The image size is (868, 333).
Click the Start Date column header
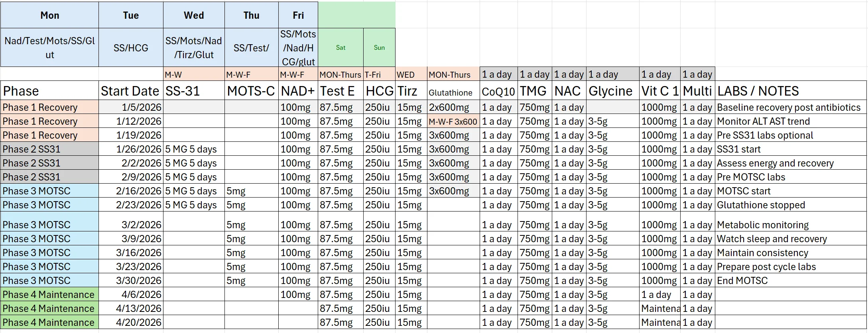click(x=131, y=91)
